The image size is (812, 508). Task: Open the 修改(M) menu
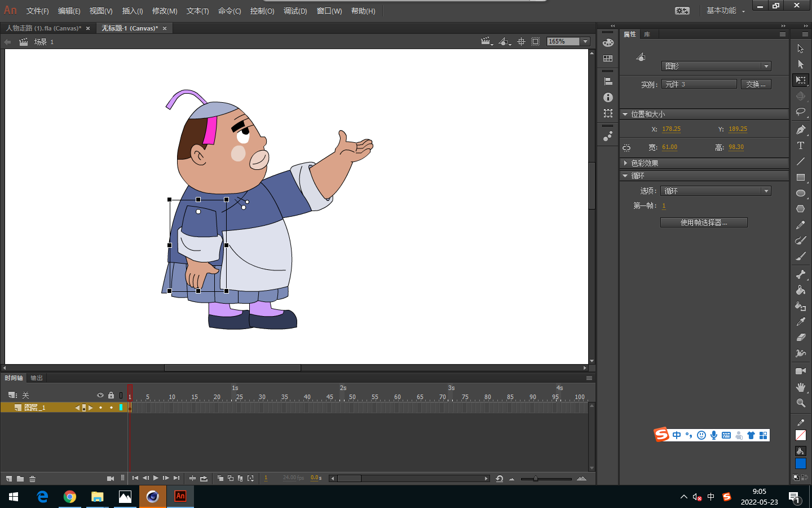[165, 11]
